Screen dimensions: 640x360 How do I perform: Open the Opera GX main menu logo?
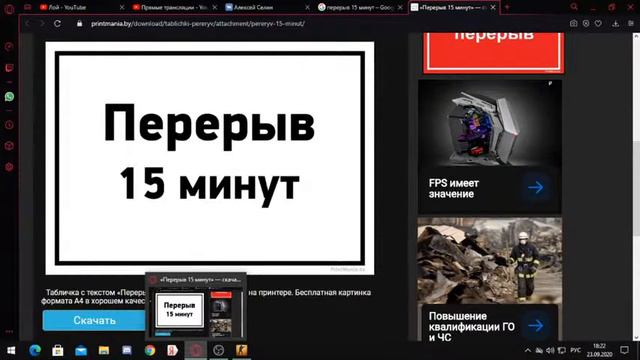9,8
